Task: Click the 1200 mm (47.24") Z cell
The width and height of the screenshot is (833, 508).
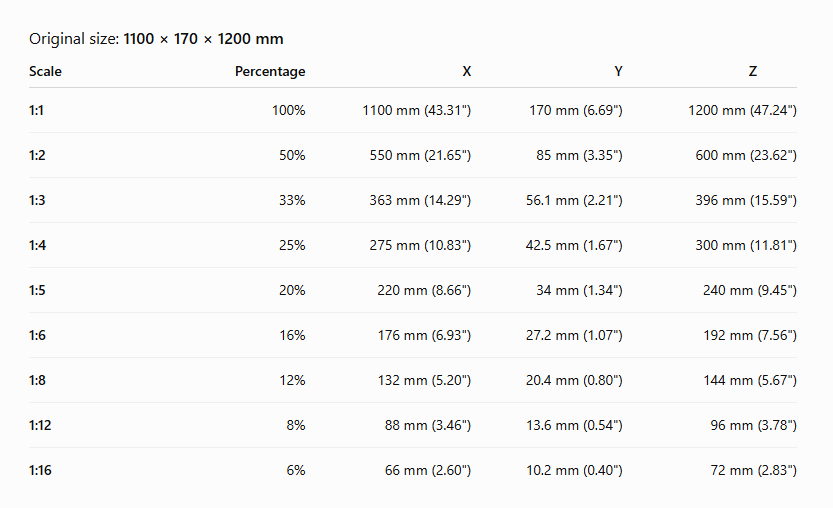Action: tap(743, 111)
